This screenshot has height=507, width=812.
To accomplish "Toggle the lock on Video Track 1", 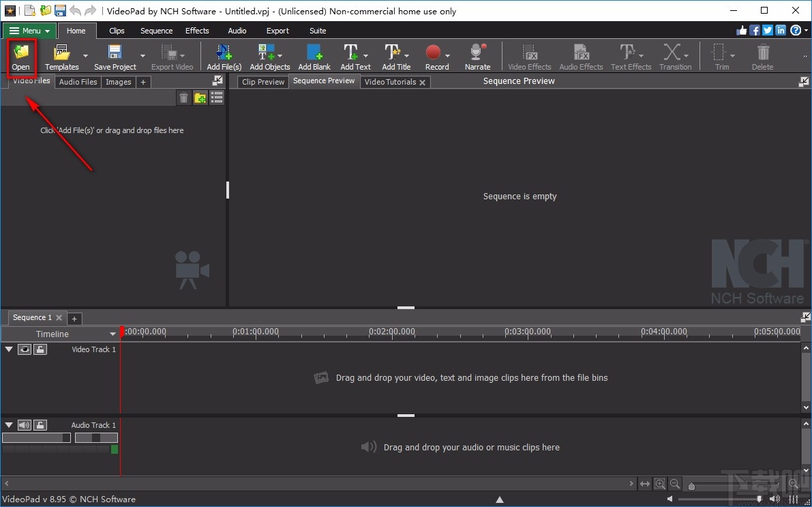I will [x=40, y=349].
